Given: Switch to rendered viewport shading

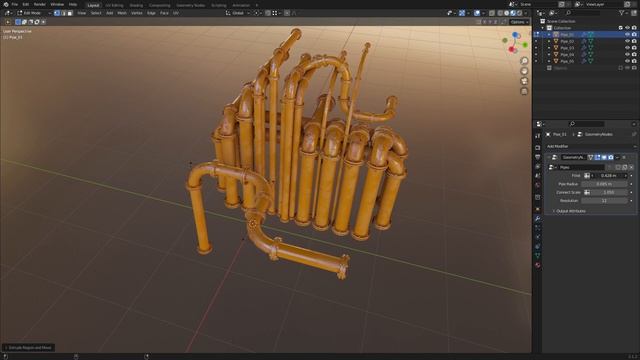Looking at the screenshot, I should point(520,13).
